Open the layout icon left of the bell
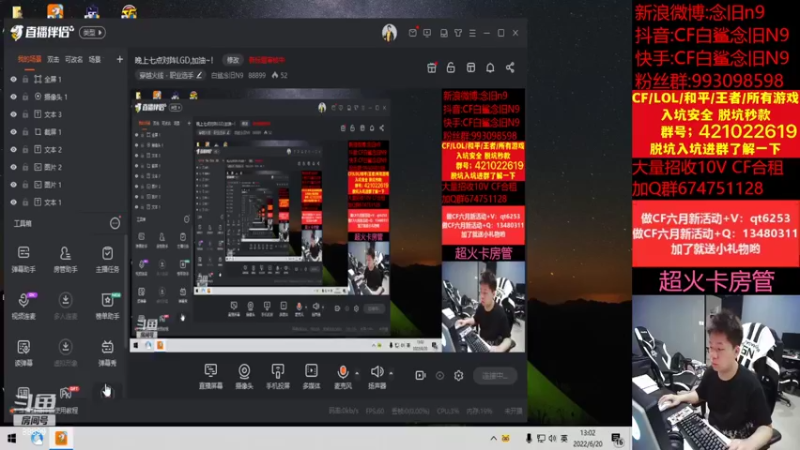 coord(470,67)
